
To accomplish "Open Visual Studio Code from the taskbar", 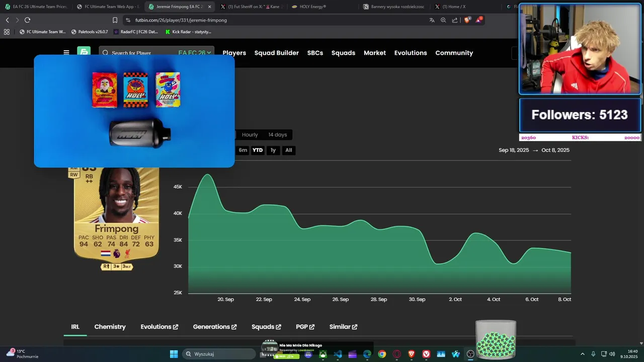I will (338, 354).
